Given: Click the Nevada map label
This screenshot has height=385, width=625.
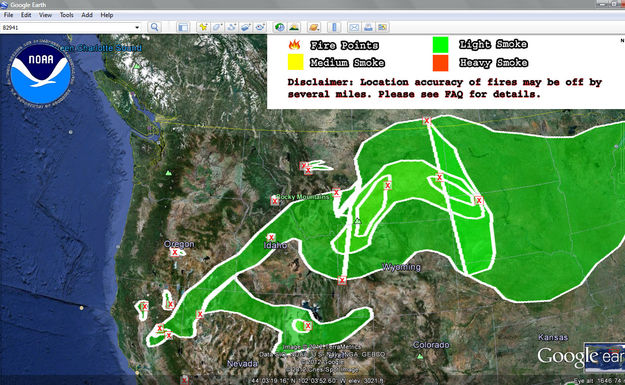Looking at the screenshot, I should point(242,363).
